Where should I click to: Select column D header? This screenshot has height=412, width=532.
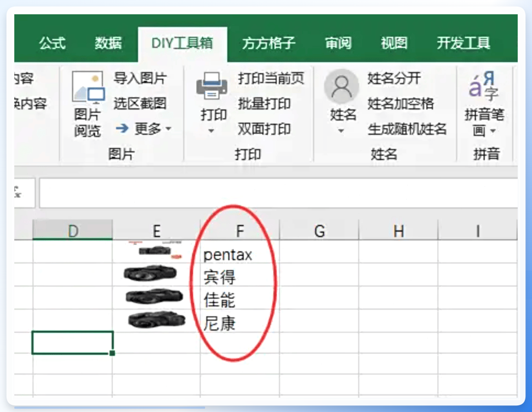coord(73,229)
